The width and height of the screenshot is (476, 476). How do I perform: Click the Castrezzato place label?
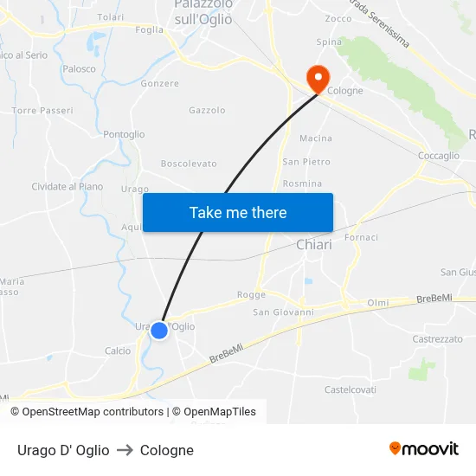click(x=437, y=339)
